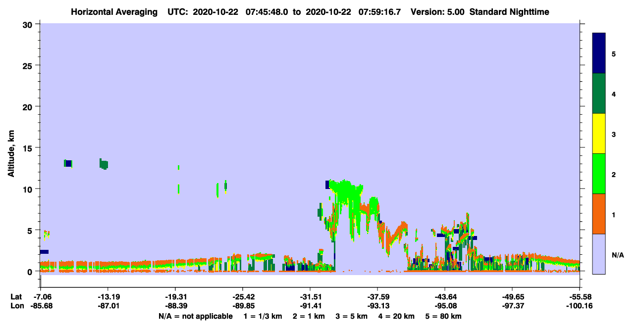Viewport: 644px width, 330px height.
Task: Click the colorbar label '2'
Action: (x=614, y=174)
